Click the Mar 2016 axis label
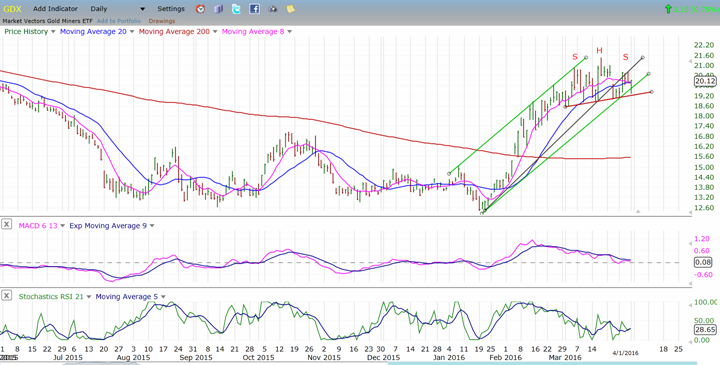 tap(565, 358)
